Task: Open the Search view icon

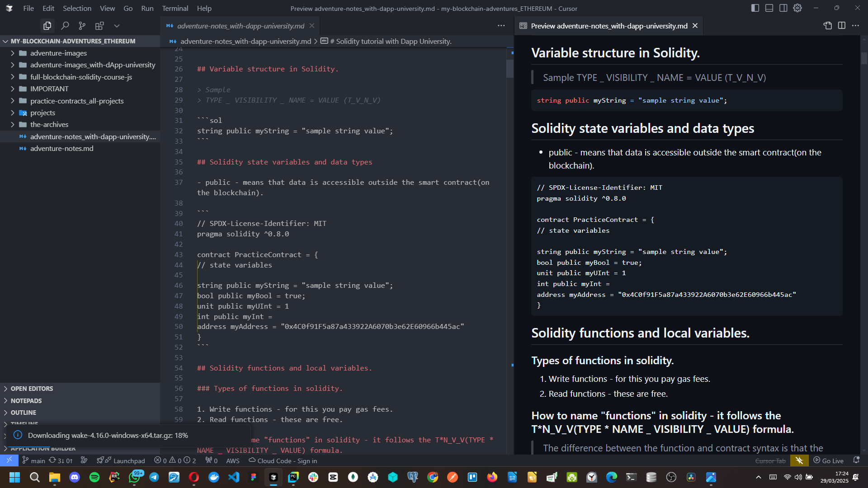Action: tap(65, 26)
